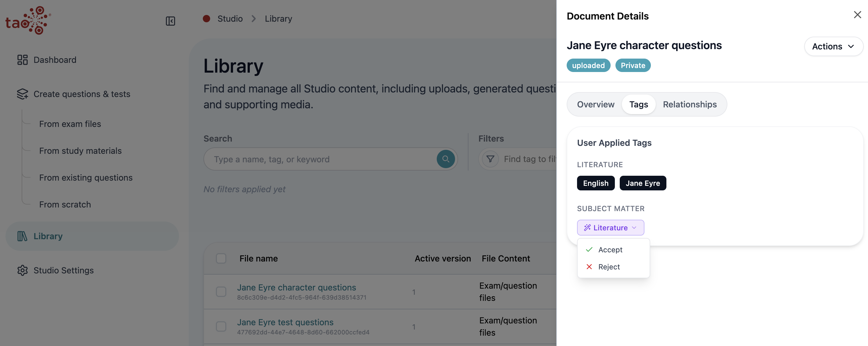Open the Jane Eyre test questions file link

pyautogui.click(x=285, y=322)
